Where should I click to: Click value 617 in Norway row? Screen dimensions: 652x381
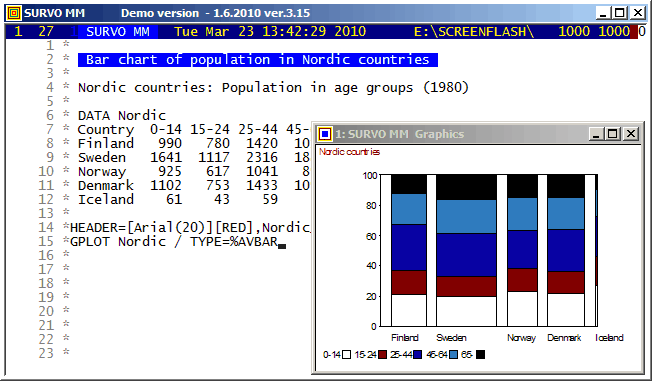pyautogui.click(x=218, y=171)
